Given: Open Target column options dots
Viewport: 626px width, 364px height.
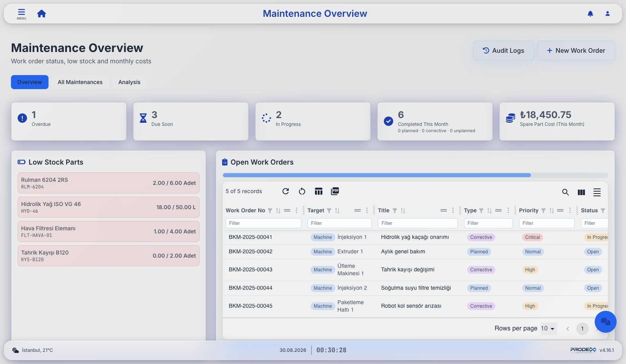Looking at the screenshot, I should pos(367,210).
